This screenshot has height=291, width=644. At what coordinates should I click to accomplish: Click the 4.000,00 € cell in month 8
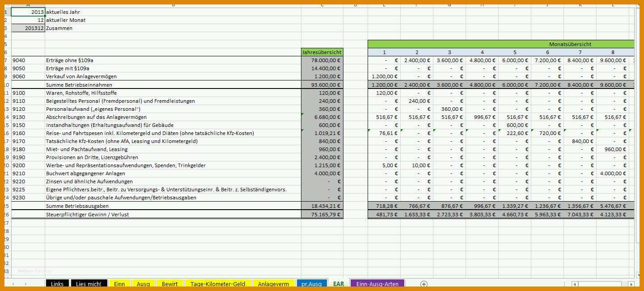(613, 173)
